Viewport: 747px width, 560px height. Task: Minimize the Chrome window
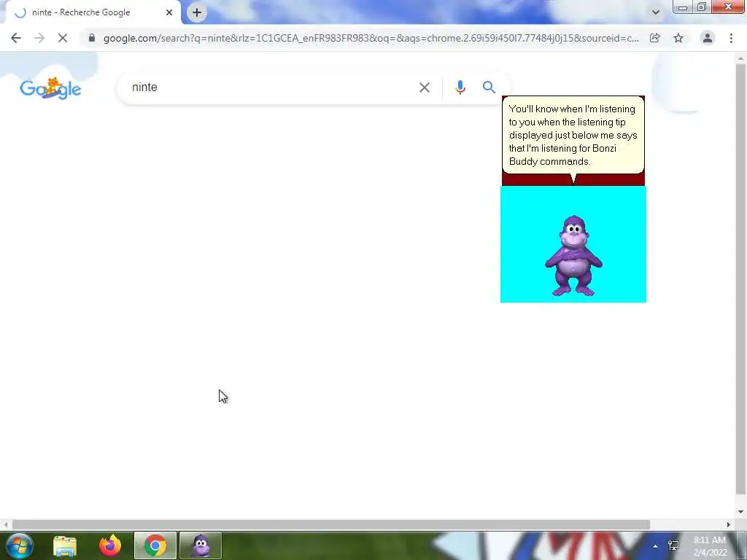(x=683, y=7)
